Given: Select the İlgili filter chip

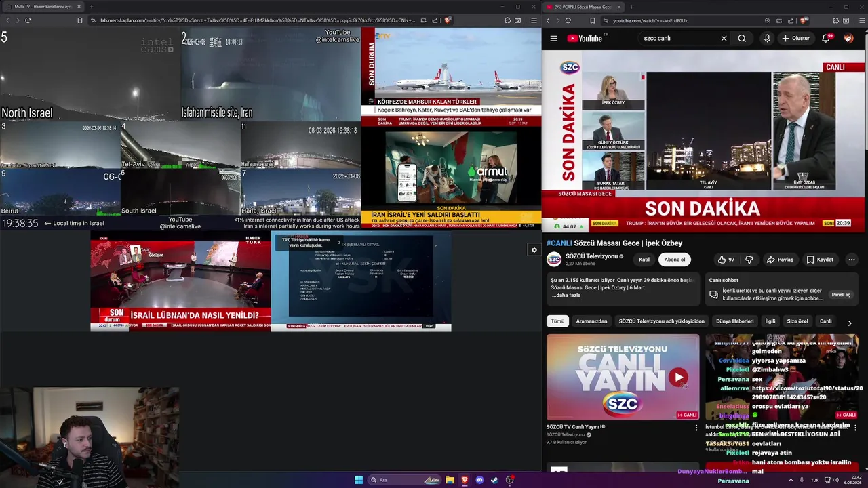Looking at the screenshot, I should (770, 321).
